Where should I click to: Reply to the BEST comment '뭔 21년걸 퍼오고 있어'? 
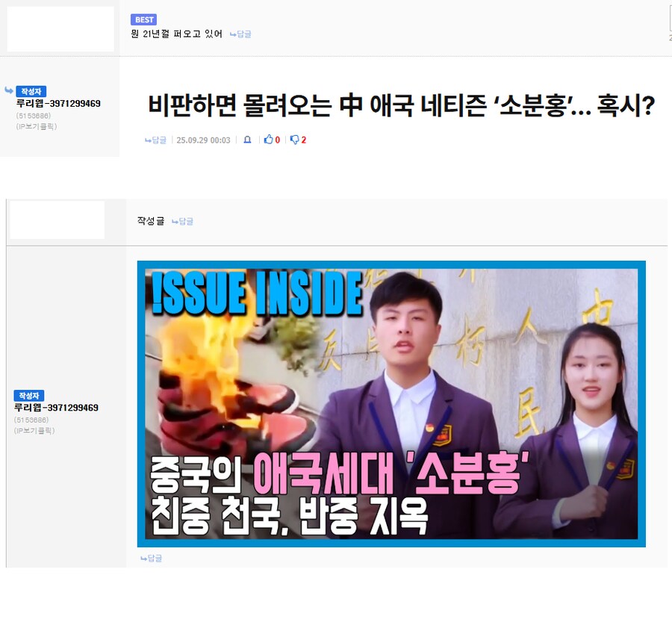coord(240,34)
